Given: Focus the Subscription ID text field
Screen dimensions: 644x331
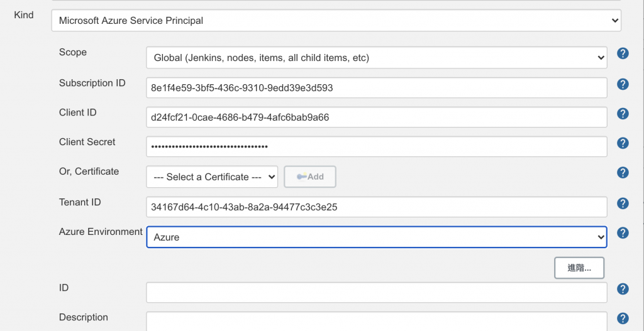Looking at the screenshot, I should point(376,88).
